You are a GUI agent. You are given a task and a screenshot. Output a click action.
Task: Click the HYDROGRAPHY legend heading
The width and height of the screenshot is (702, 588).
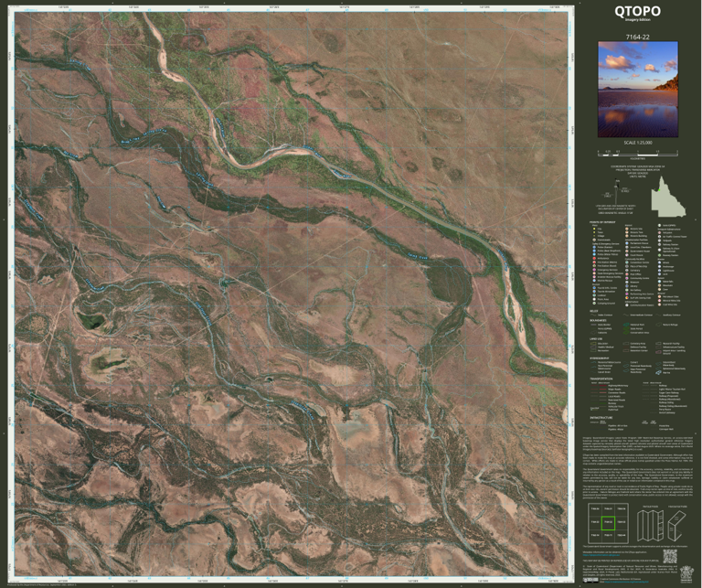[x=599, y=358]
